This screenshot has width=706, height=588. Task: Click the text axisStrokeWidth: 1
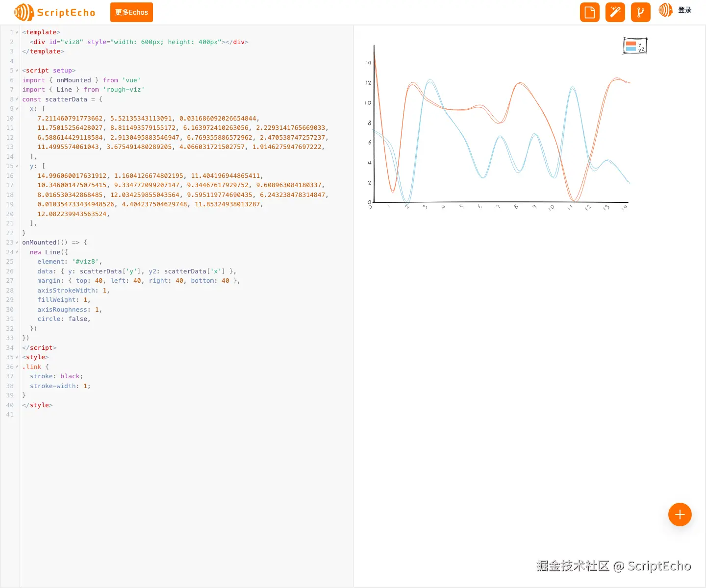pyautogui.click(x=72, y=291)
